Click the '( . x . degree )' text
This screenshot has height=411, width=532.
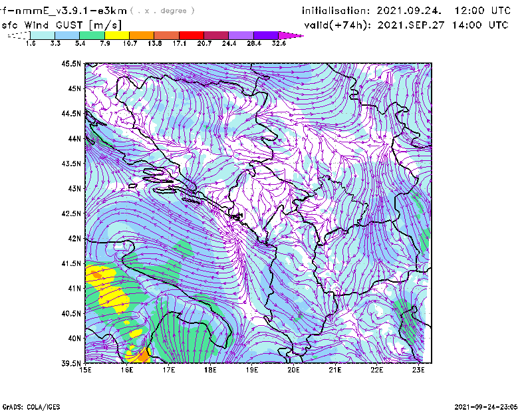162,11
